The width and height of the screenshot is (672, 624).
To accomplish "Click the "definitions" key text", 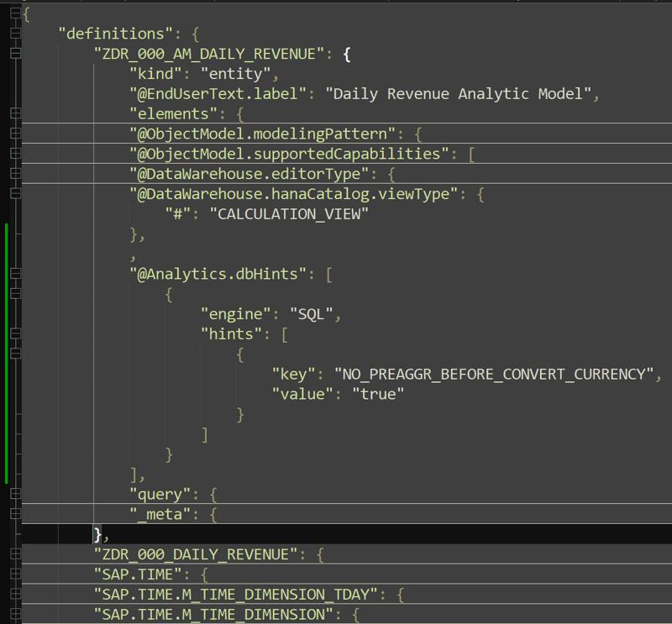I will pyautogui.click(x=115, y=34).
